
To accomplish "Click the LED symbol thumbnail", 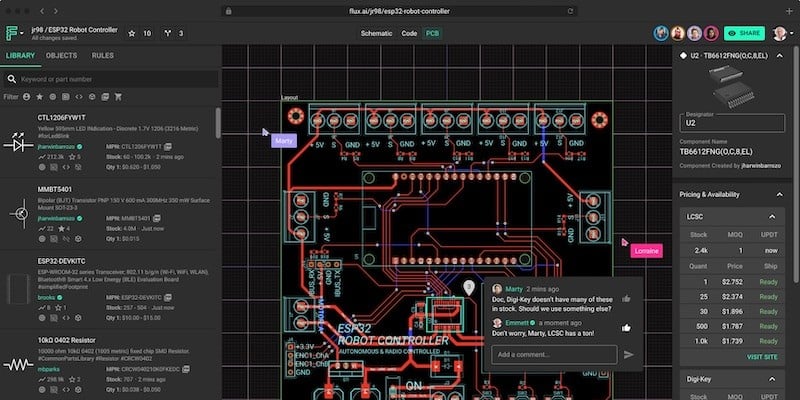I will (18, 144).
